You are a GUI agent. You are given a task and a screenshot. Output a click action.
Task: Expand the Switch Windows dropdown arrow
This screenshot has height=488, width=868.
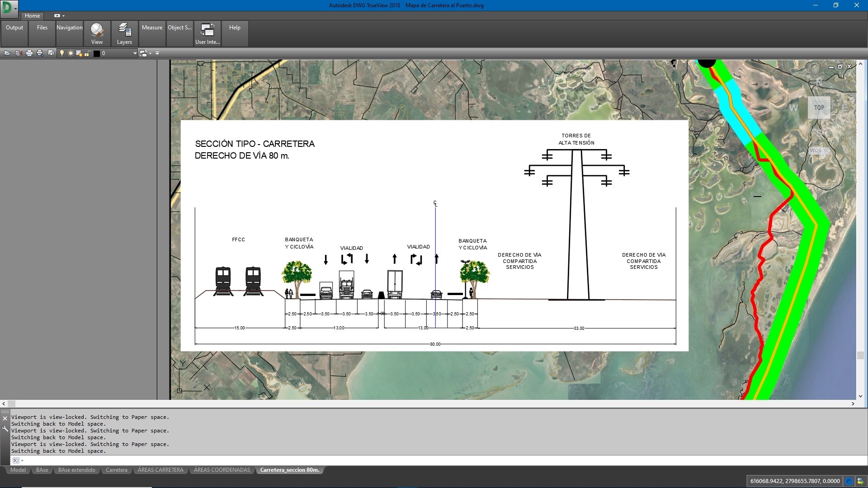tap(150, 53)
